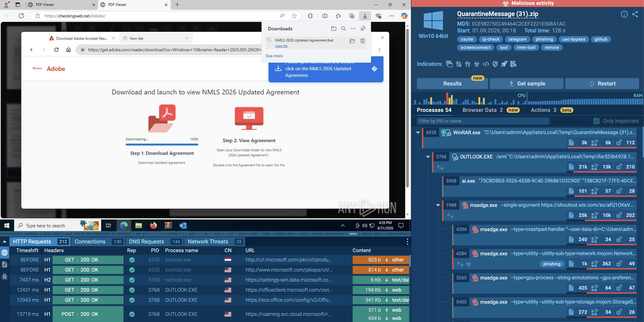Pin the Downloads popup
Screen dimensions: 644x322
[363, 29]
